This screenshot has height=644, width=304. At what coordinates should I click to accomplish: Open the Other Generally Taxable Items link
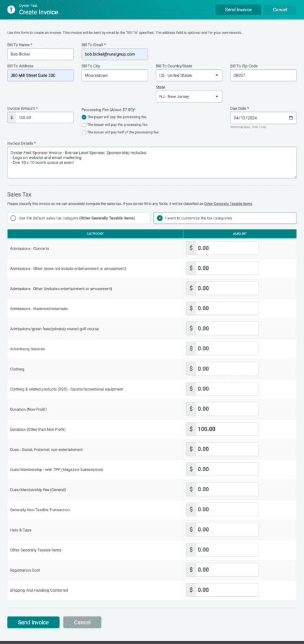[x=228, y=204]
